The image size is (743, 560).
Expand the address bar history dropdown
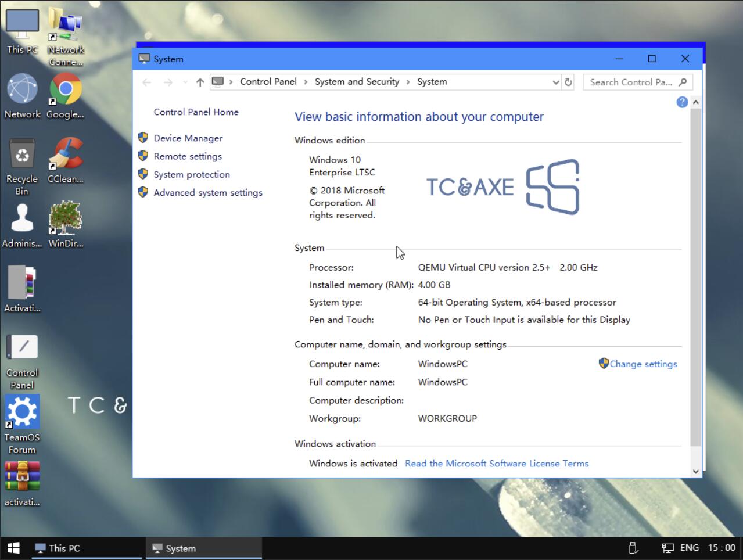pyautogui.click(x=556, y=82)
